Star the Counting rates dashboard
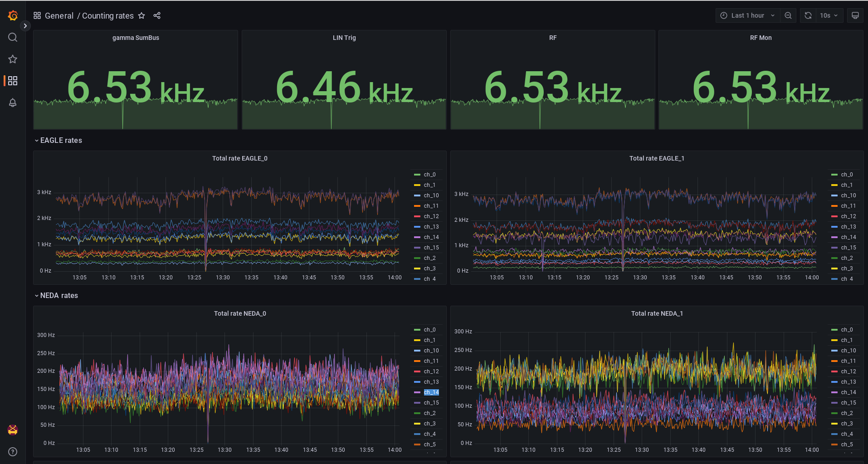Image resolution: width=868 pixels, height=464 pixels. point(141,15)
